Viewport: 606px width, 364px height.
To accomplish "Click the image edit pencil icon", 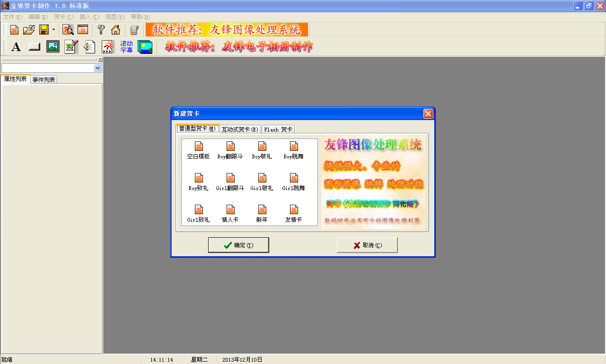I will pos(71,47).
